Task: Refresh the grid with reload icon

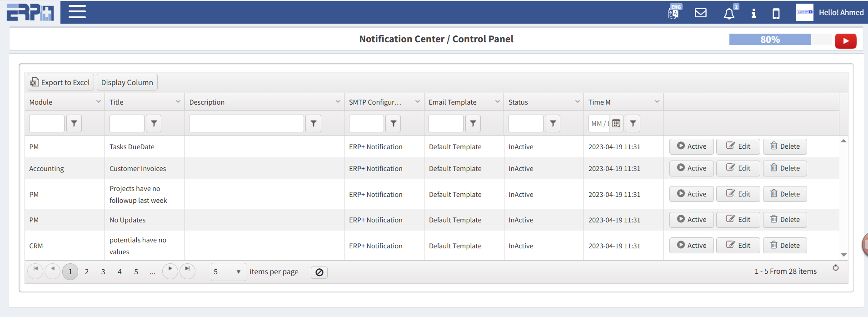Action: [835, 268]
